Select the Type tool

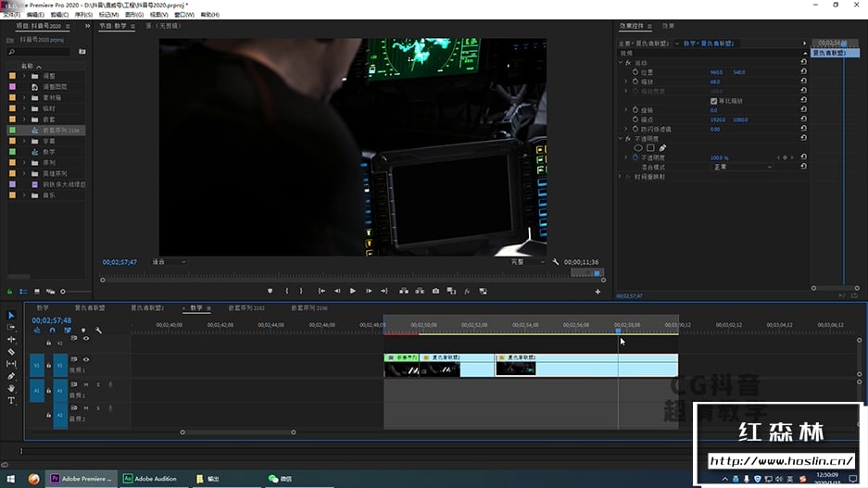[x=11, y=401]
